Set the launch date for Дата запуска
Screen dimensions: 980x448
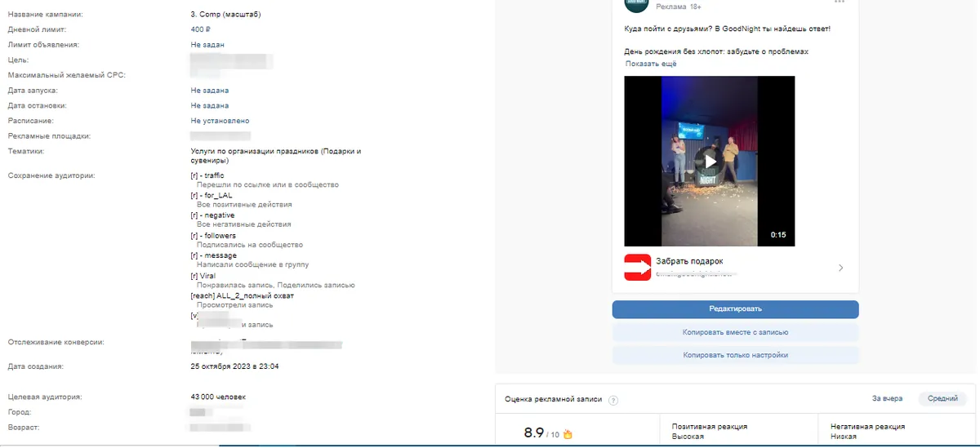click(x=209, y=91)
